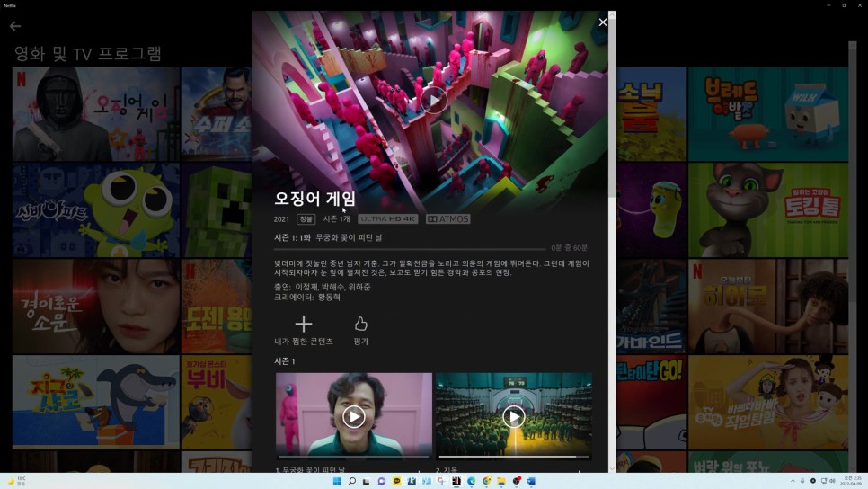Viewport: 868px width, 489px height.
Task: Open Chrome from the taskbar
Action: [486, 481]
